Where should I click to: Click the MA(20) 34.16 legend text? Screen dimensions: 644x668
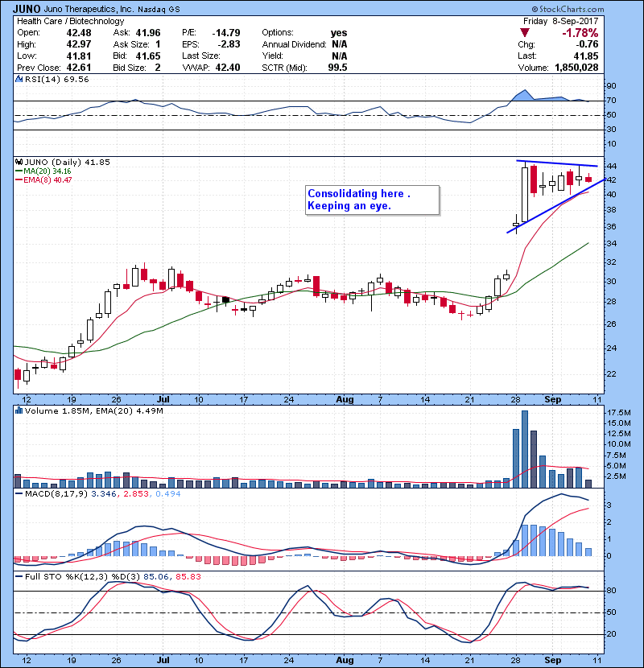pos(47,171)
